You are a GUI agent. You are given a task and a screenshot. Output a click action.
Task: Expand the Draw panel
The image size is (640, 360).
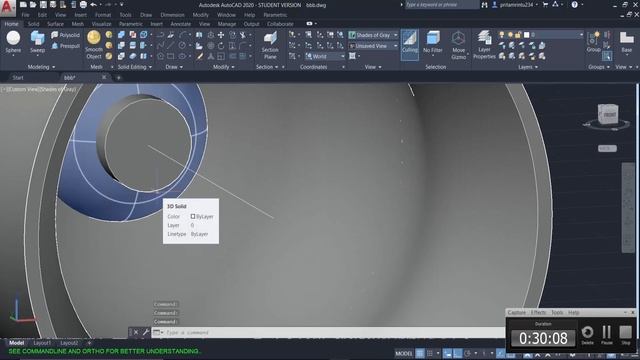(x=174, y=67)
